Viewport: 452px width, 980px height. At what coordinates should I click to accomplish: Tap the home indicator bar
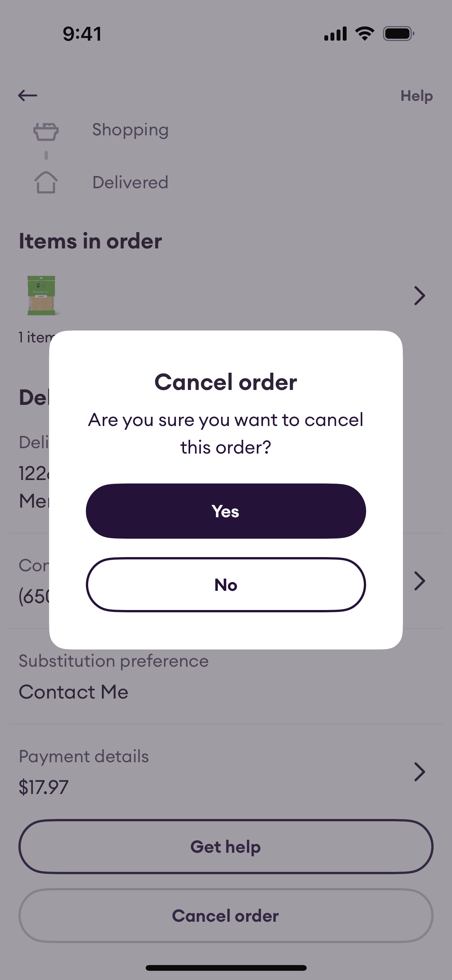(226, 968)
